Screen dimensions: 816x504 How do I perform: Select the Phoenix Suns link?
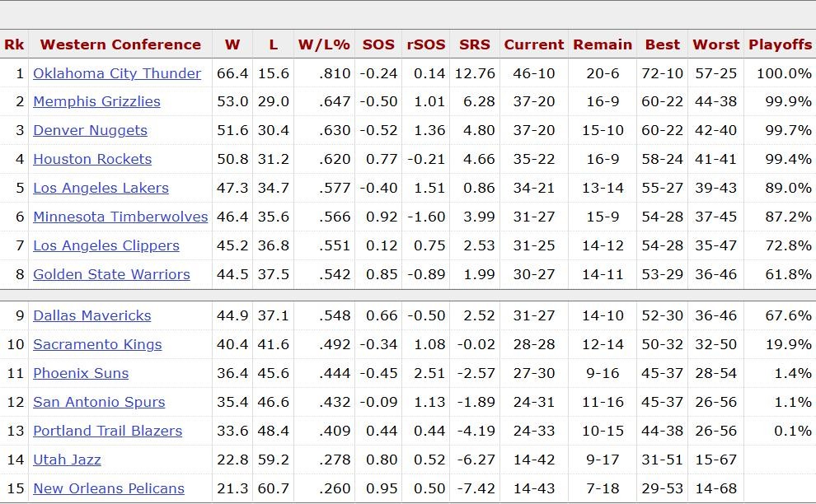(x=81, y=373)
